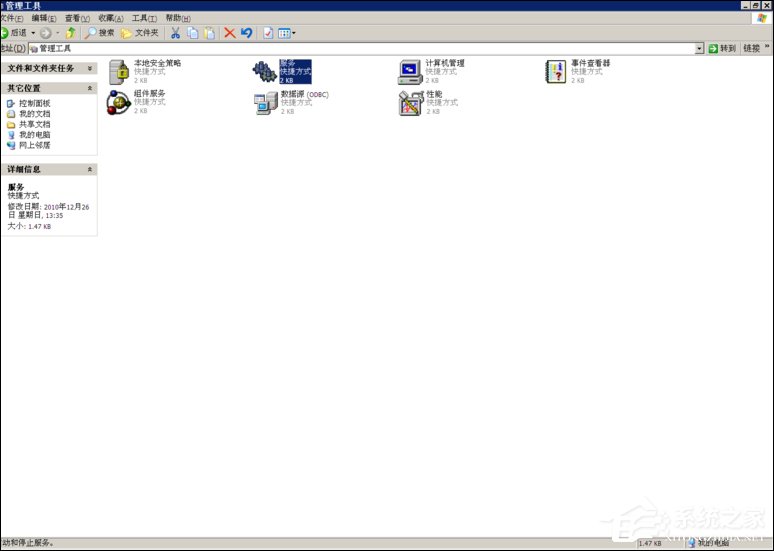Open the 查看(V) menu
Image resolution: width=774 pixels, height=551 pixels.
[76, 18]
